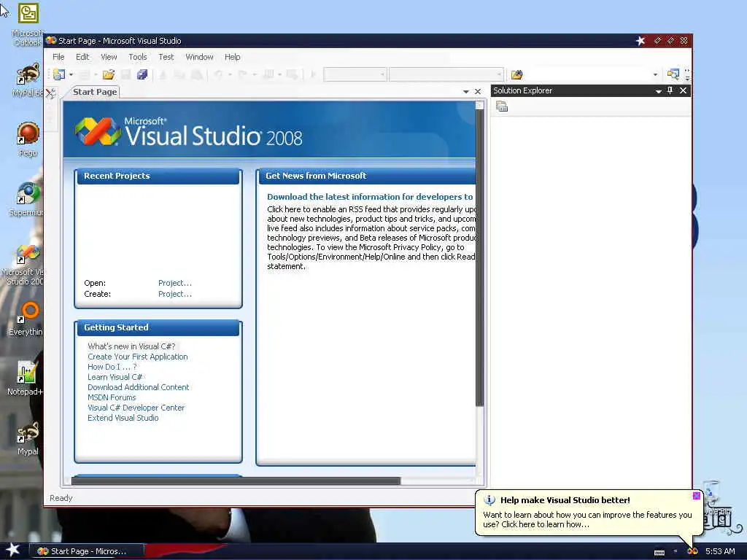
Task: Open the "How Do I ... ?" link
Action: 112,367
